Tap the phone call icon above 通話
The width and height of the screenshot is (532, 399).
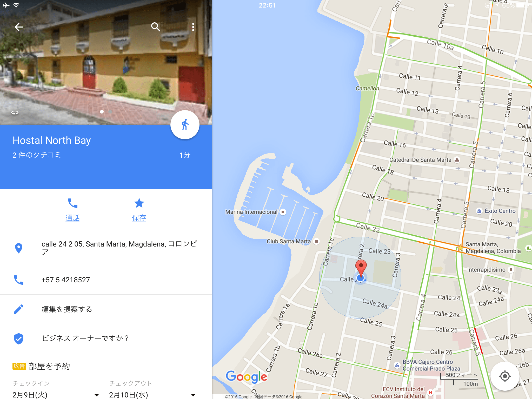(72, 203)
